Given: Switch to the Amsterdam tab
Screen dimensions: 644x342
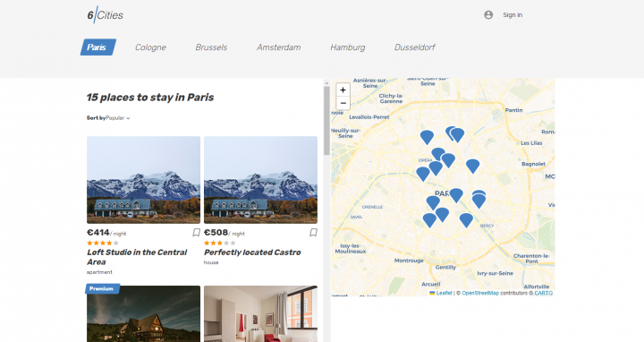Looking at the screenshot, I should pyautogui.click(x=279, y=47).
